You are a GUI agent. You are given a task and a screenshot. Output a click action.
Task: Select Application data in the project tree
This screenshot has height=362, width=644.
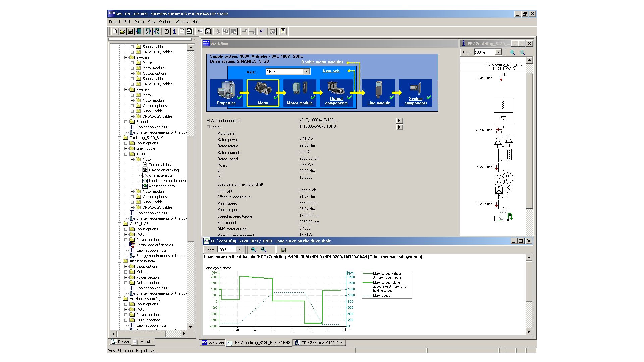click(x=162, y=186)
